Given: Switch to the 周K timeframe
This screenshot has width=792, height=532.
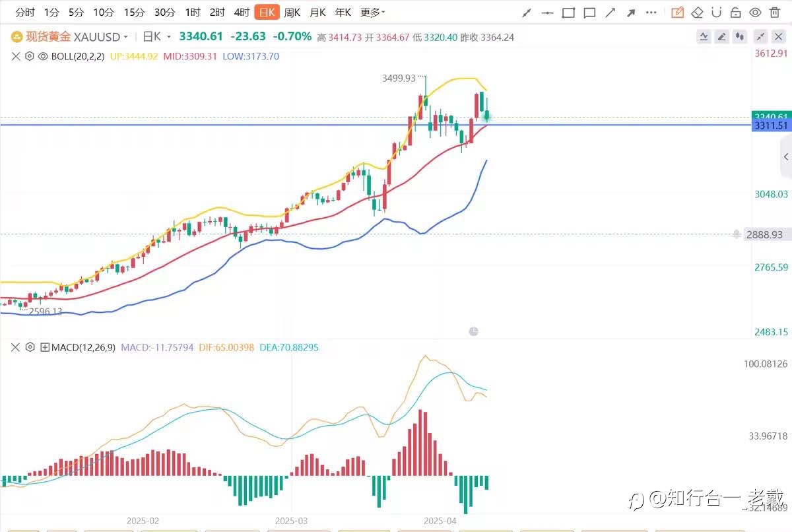Looking at the screenshot, I should (x=292, y=13).
